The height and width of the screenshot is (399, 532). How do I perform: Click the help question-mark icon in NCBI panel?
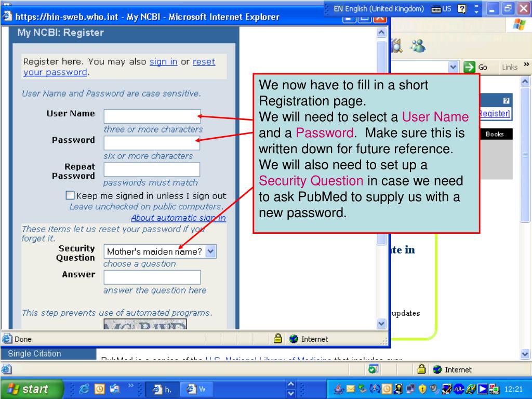[506, 100]
